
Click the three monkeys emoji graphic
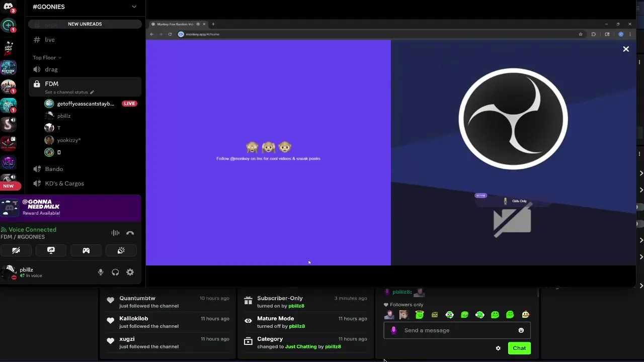[x=269, y=147]
